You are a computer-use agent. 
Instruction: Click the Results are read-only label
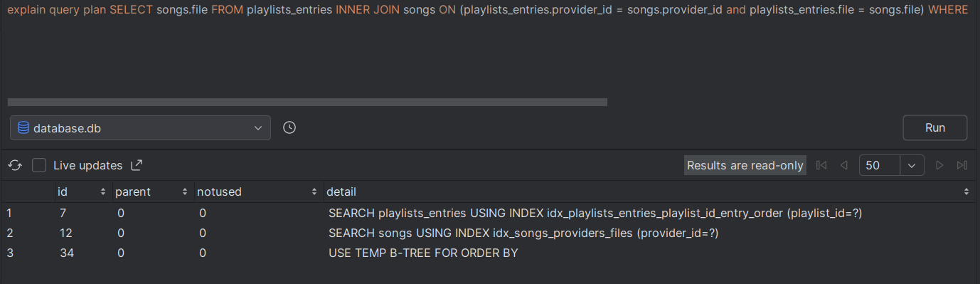[x=745, y=165]
